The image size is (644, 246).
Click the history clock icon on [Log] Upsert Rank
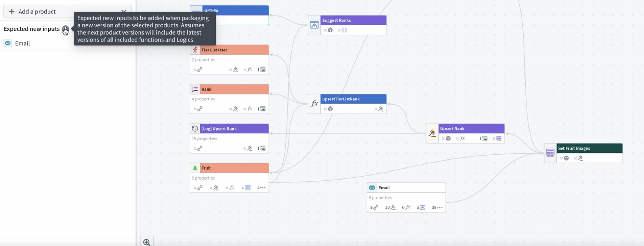coord(195,128)
